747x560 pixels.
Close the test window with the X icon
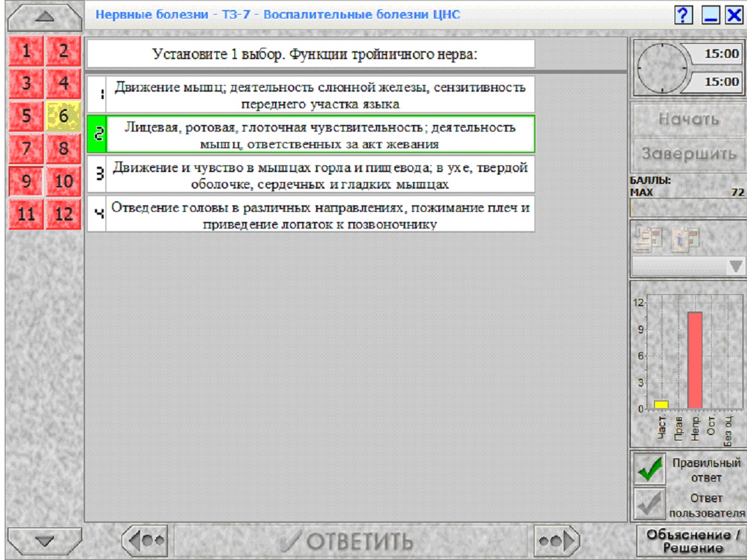[734, 15]
